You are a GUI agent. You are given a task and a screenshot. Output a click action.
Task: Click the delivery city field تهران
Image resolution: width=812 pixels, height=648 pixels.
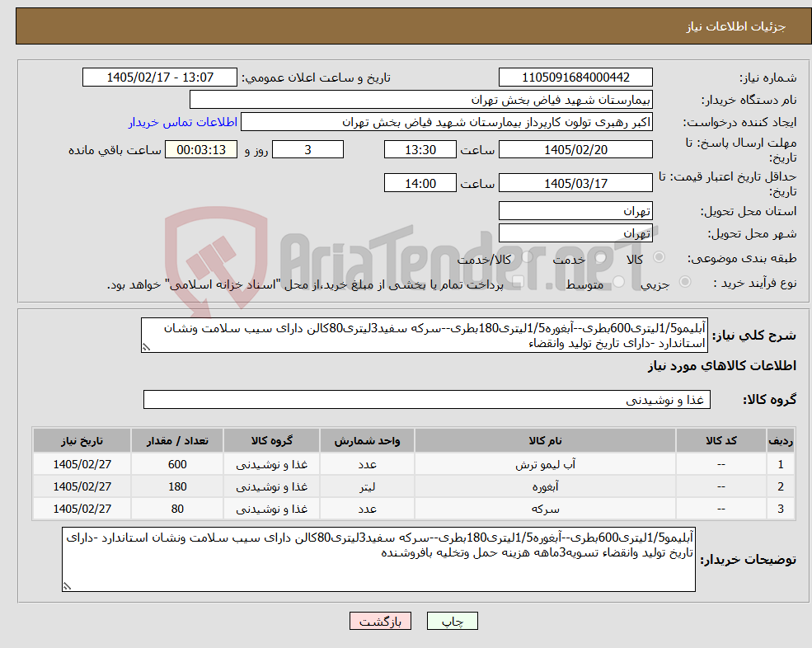click(x=575, y=233)
